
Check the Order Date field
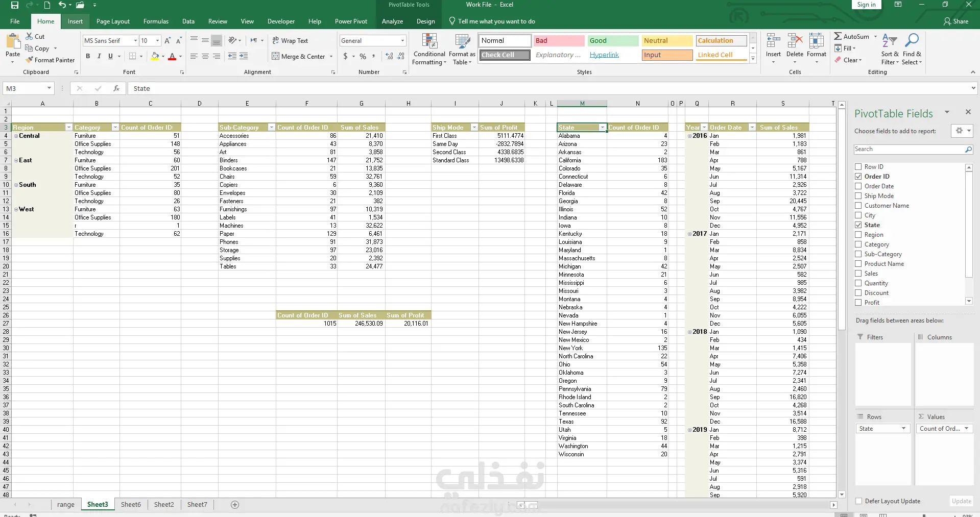click(x=858, y=186)
